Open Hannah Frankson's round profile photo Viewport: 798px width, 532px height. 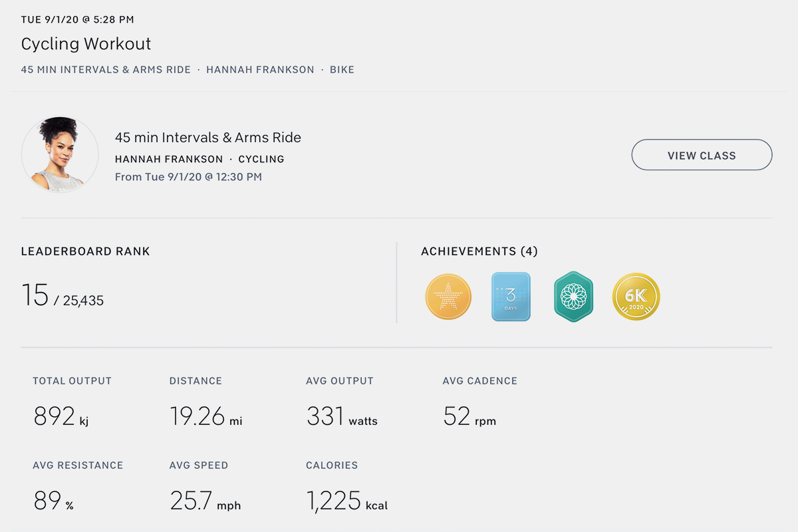click(60, 155)
